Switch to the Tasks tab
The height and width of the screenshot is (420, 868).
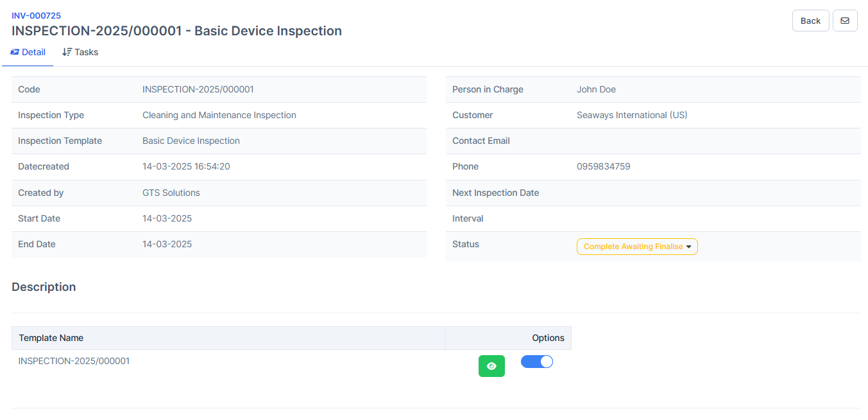(x=80, y=52)
